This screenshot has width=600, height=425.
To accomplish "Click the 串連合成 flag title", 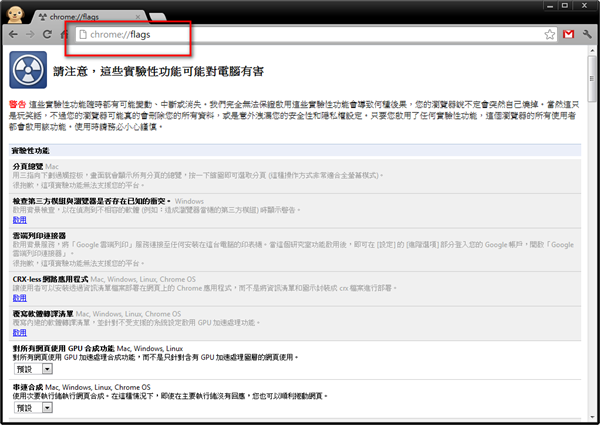I will (x=28, y=387).
